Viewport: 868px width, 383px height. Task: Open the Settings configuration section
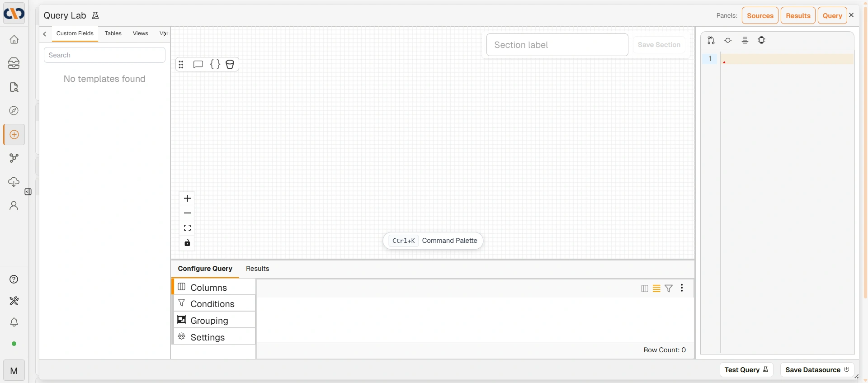pyautogui.click(x=214, y=337)
